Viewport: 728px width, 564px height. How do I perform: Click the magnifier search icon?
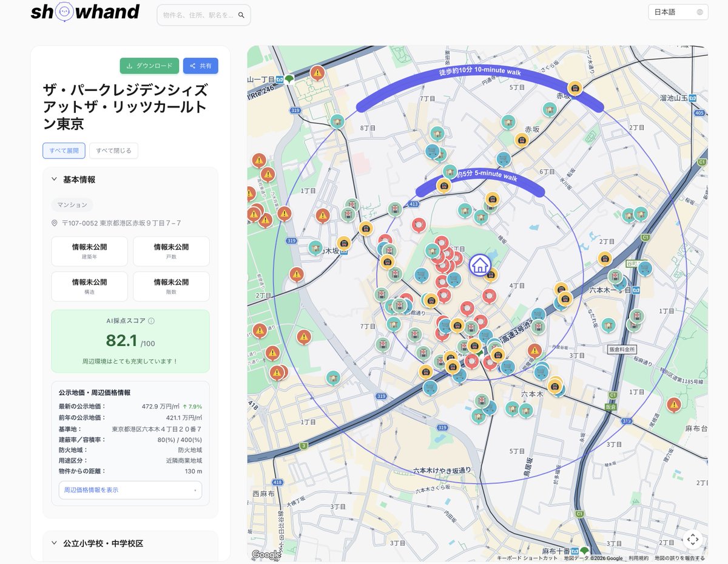(x=241, y=15)
